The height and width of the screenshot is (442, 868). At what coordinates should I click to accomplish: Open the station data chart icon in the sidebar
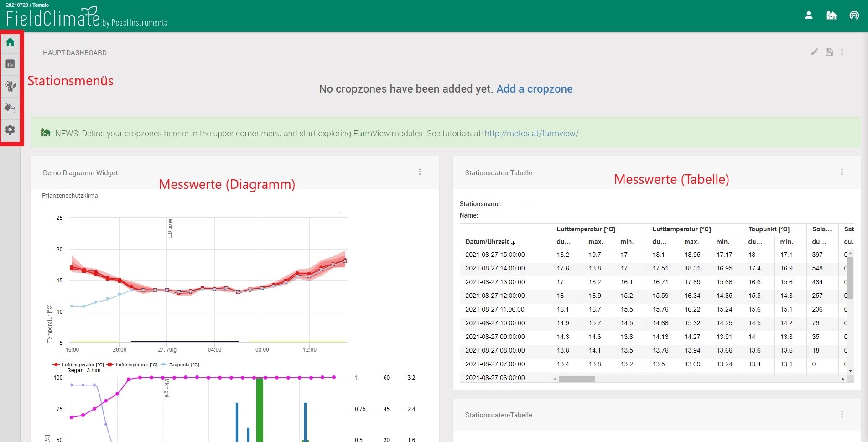pyautogui.click(x=10, y=64)
